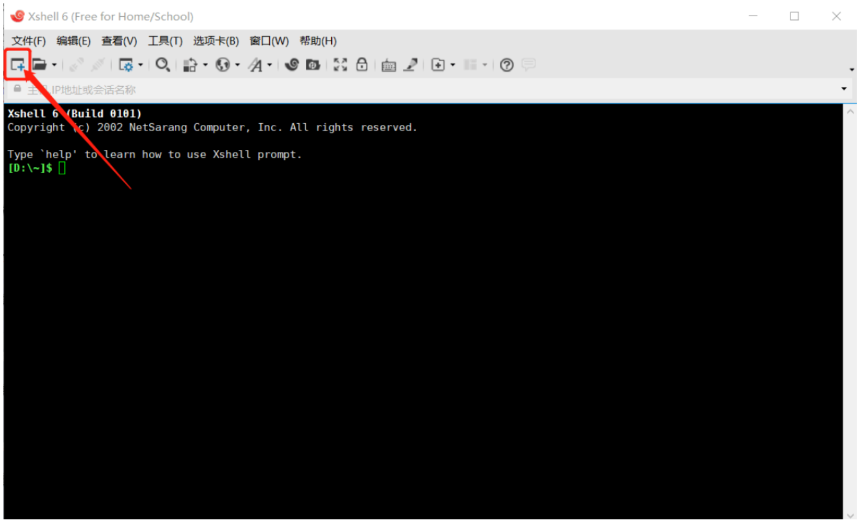Open the 帮助(H) menu

[x=318, y=41]
